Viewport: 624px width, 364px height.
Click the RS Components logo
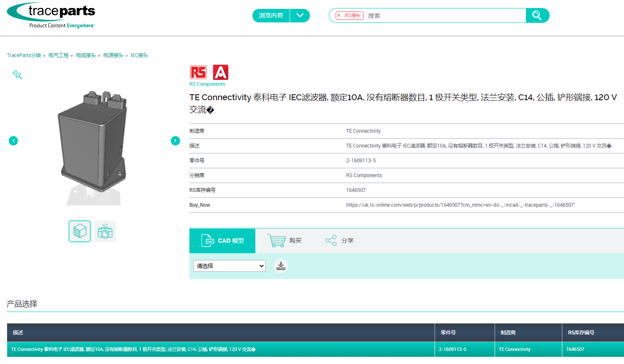coord(198,73)
